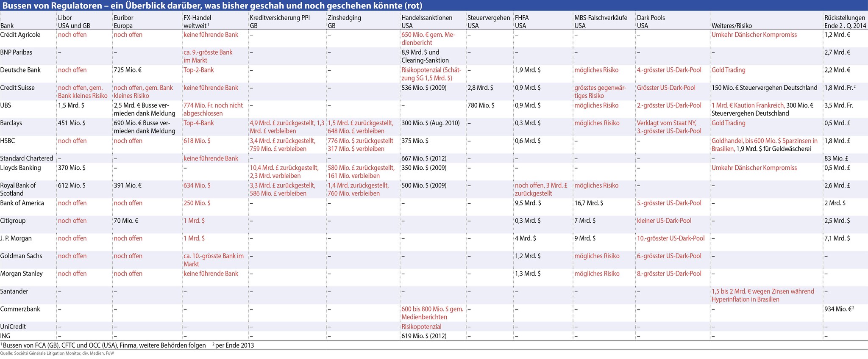Click the 'Royal Bank of Scotland' row label
Image resolution: width=868 pixels, height=359 pixels.
pyautogui.click(x=18, y=189)
